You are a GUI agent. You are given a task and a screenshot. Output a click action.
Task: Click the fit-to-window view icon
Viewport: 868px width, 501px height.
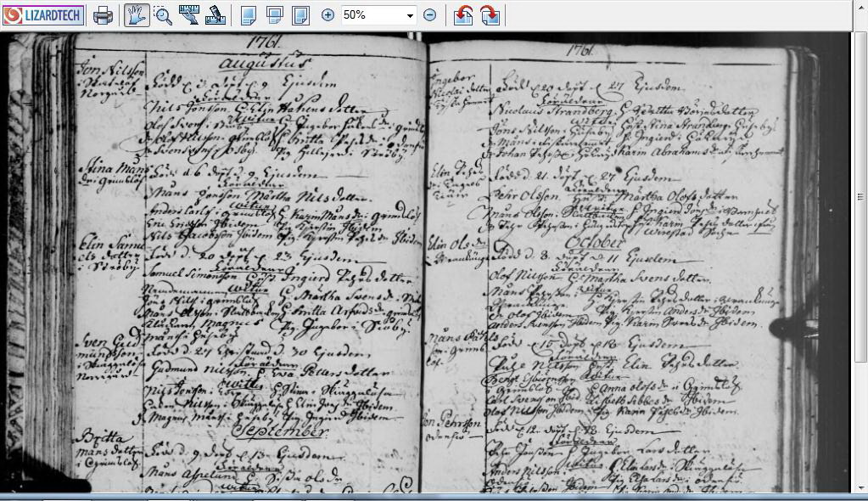tap(274, 15)
